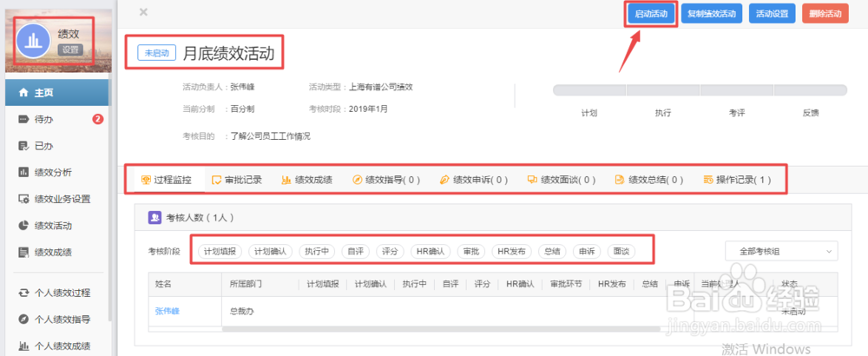Open the 全部考核组 dropdown
Viewport: 868px width, 356px height.
pyautogui.click(x=781, y=251)
